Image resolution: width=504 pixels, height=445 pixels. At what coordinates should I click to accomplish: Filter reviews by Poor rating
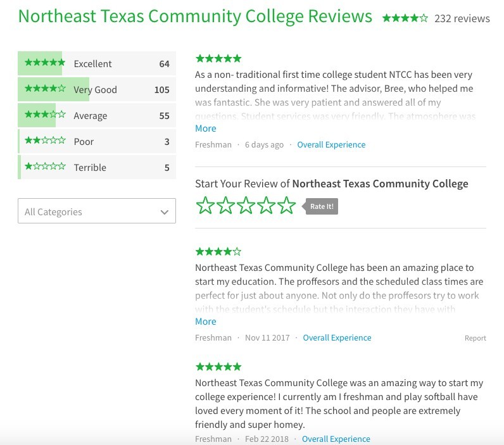[x=97, y=141]
